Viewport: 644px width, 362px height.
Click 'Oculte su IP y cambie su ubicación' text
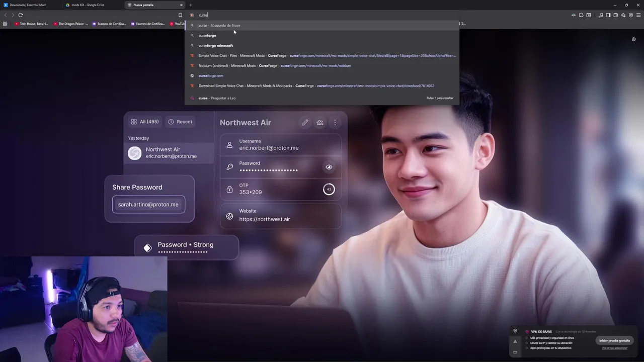coord(551,343)
